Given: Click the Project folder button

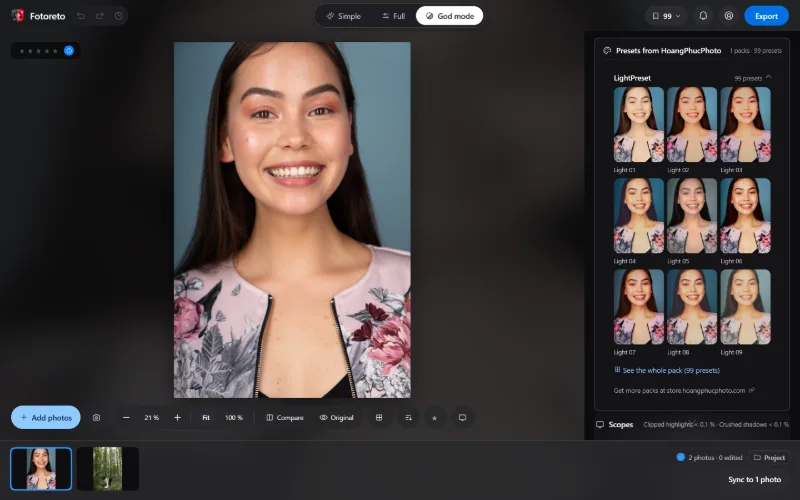Looking at the screenshot, I should (769, 457).
